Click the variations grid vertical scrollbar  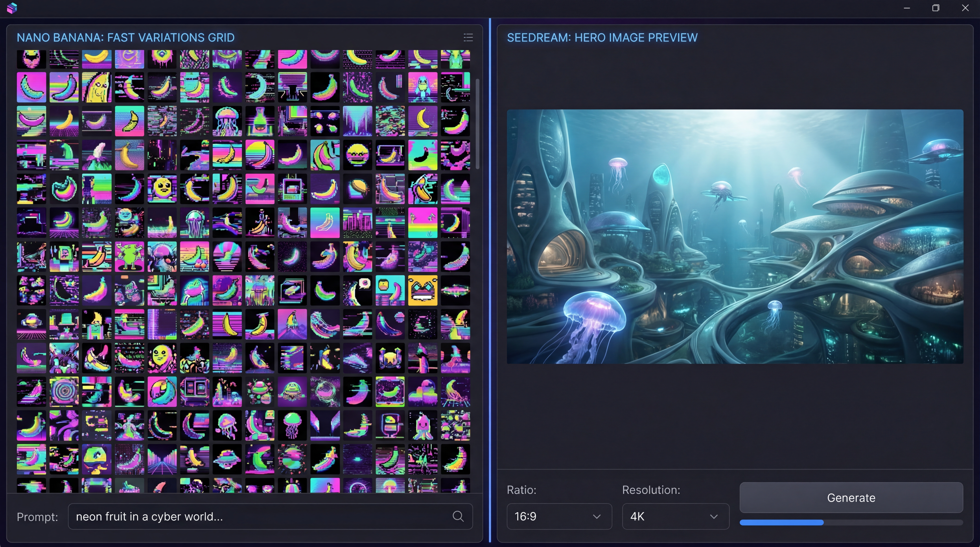point(477,124)
